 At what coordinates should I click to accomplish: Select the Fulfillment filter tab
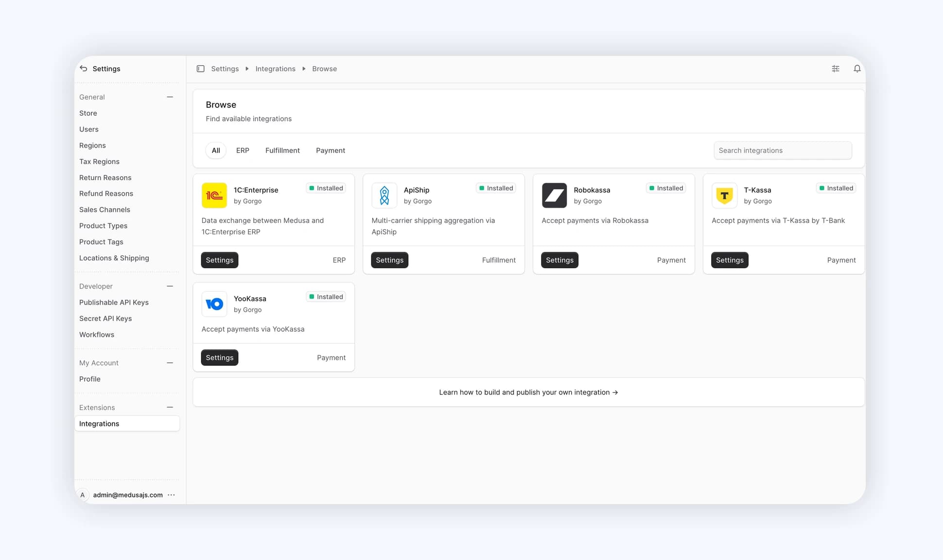pyautogui.click(x=282, y=151)
